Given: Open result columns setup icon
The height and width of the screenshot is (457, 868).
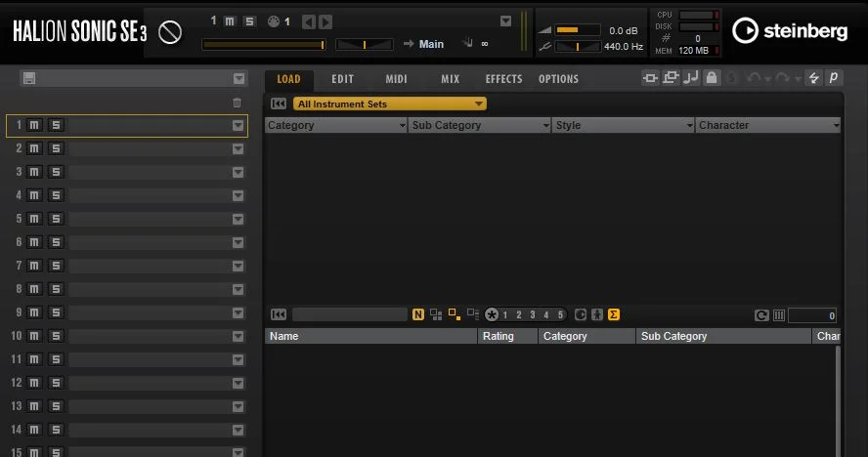Looking at the screenshot, I should [x=779, y=315].
